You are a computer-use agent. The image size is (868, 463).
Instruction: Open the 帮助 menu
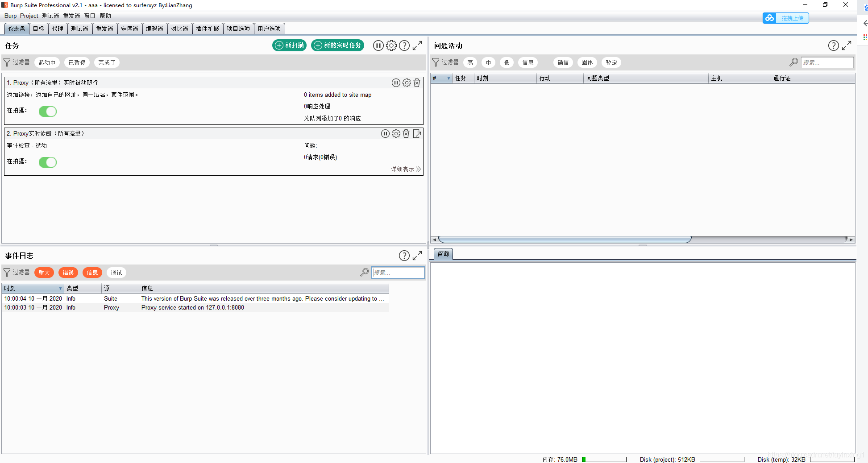tap(105, 16)
